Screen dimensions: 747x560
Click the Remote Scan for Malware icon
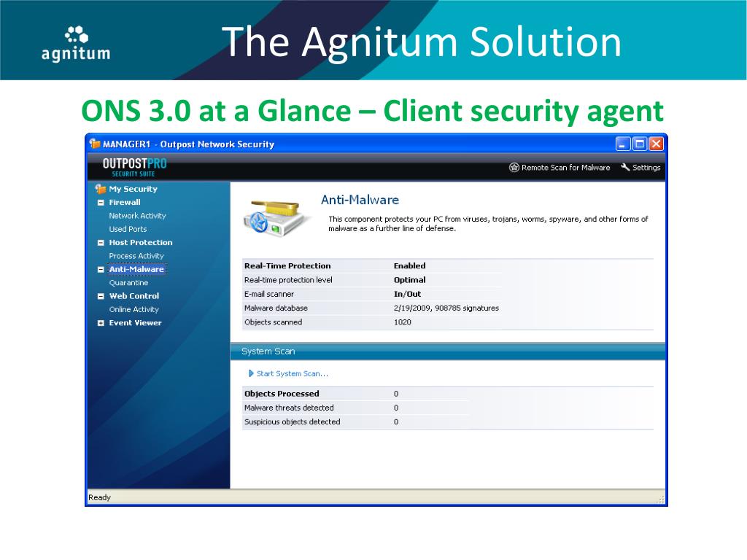(x=514, y=167)
